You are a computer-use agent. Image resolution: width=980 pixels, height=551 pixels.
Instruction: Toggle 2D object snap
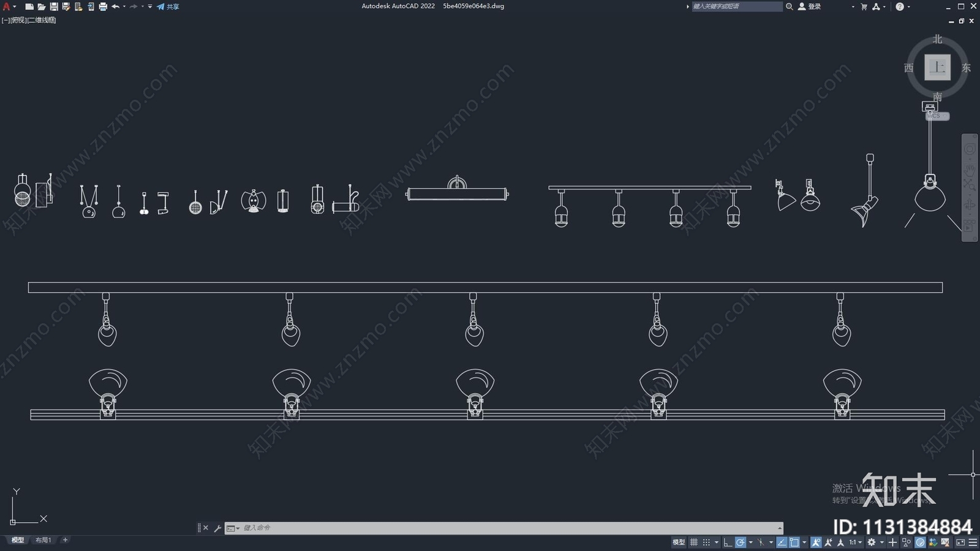tap(794, 542)
